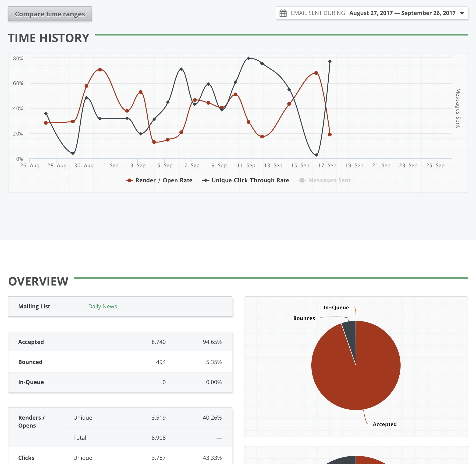Click the In-Queue pie chart label
This screenshot has width=476, height=464.
[x=336, y=307]
